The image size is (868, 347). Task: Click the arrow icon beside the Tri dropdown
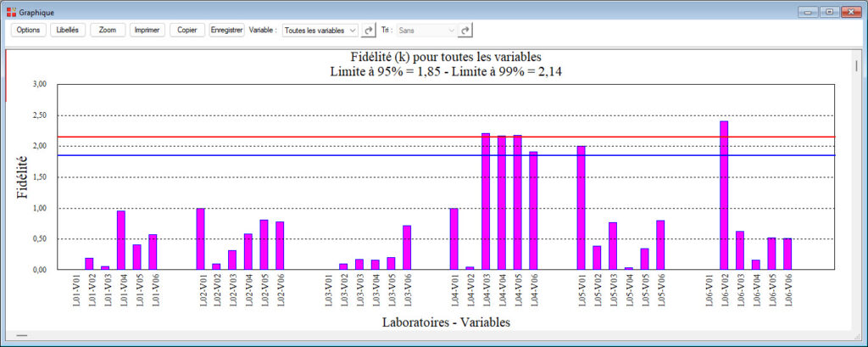point(465,30)
